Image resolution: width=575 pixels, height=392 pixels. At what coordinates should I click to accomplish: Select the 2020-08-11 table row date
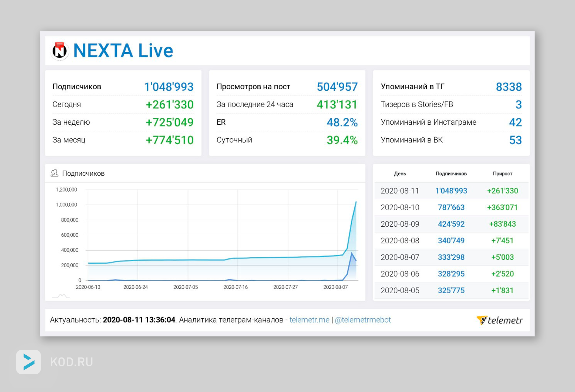coord(400,191)
